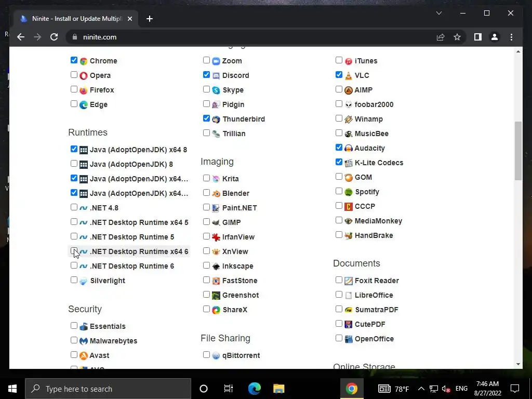Image resolution: width=532 pixels, height=399 pixels.
Task: Check the Essentials checkbox
Action: 74,326
